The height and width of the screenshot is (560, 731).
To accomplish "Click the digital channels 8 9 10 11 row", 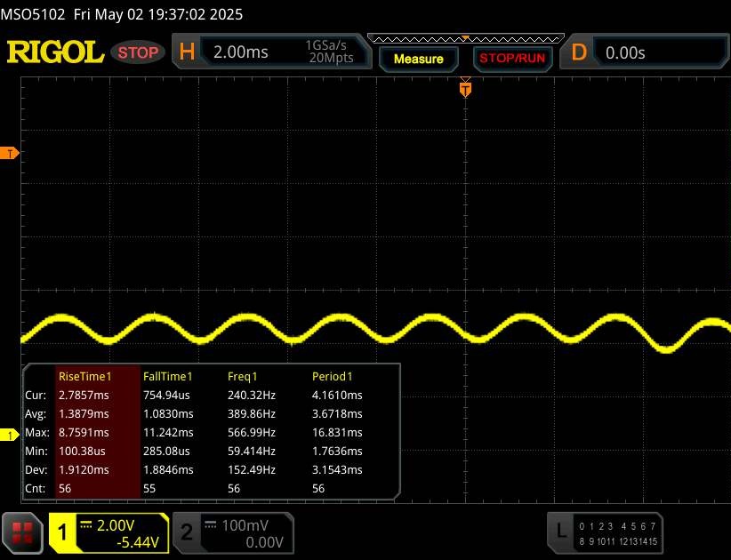I will [x=597, y=541].
